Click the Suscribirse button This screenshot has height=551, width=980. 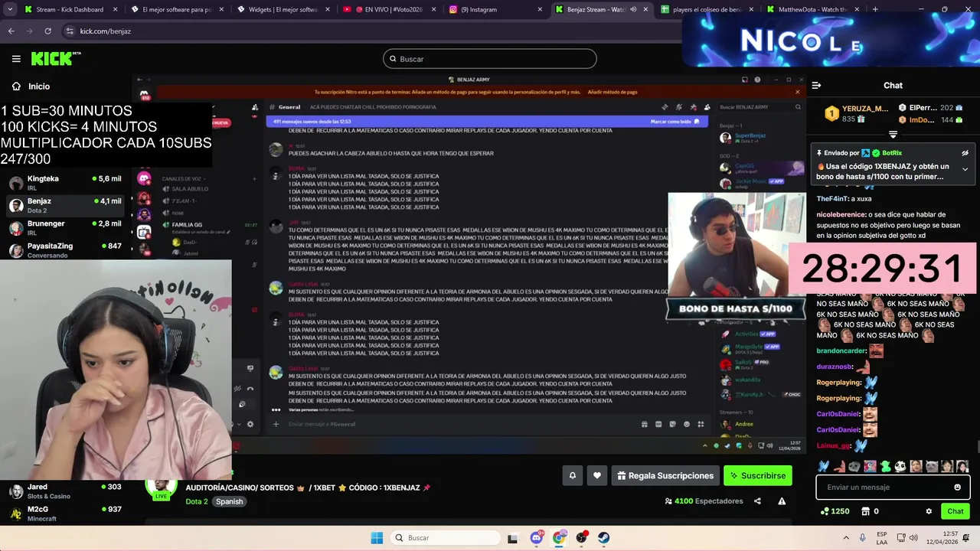[x=757, y=475]
